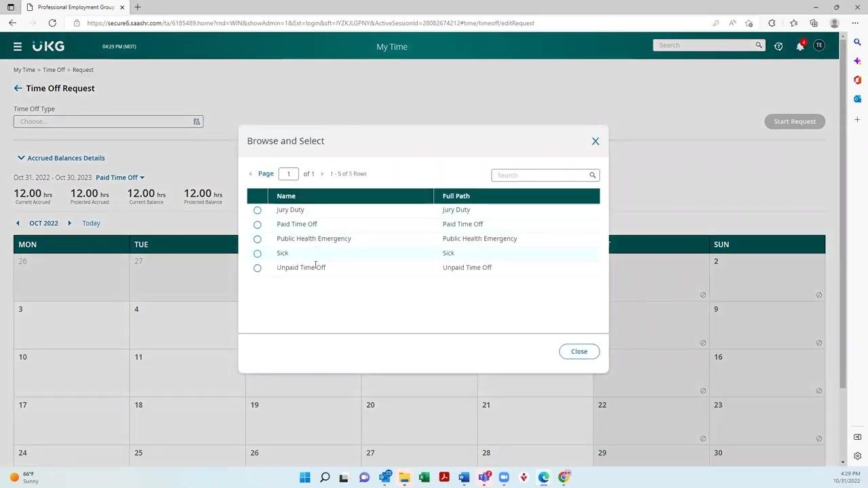
Task: Click Time Off in the breadcrumb
Action: pyautogui.click(x=54, y=70)
